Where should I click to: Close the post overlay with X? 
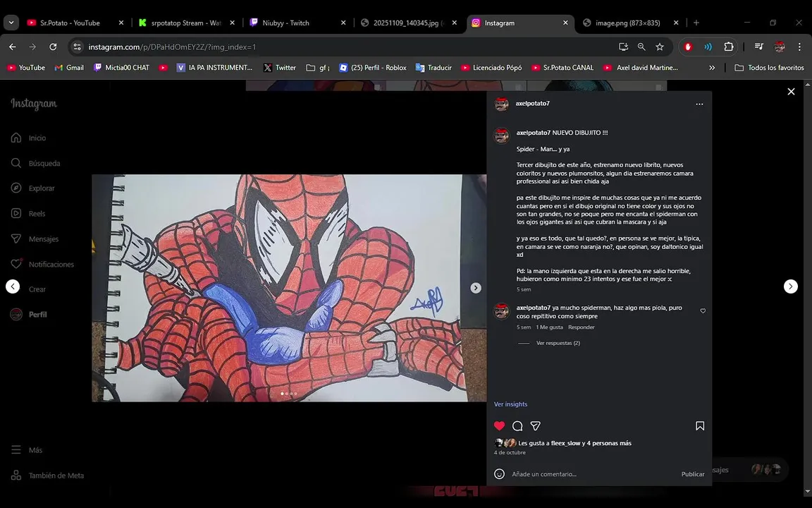[x=791, y=92]
